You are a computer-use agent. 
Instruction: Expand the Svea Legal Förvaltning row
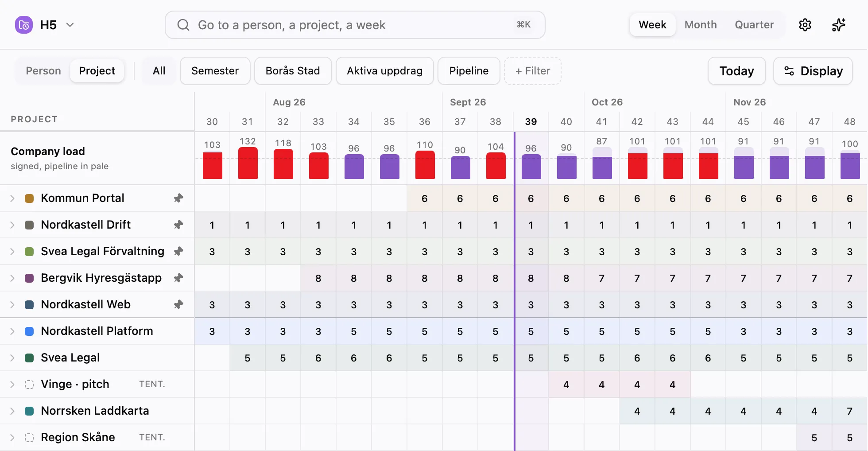(12, 251)
